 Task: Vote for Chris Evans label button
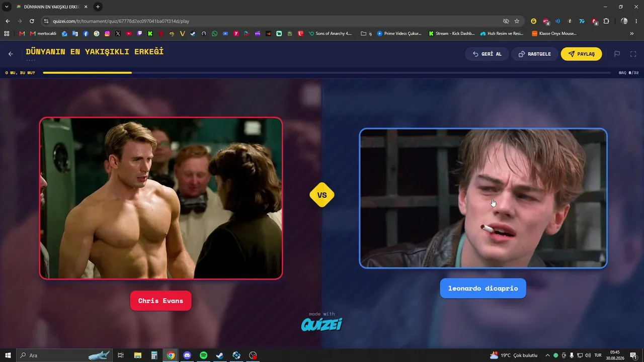pyautogui.click(x=161, y=301)
